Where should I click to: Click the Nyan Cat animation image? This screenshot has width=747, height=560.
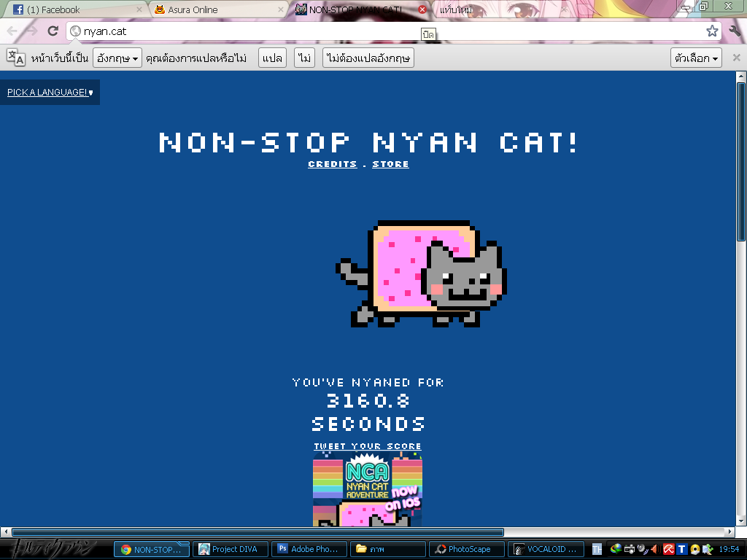point(421,274)
